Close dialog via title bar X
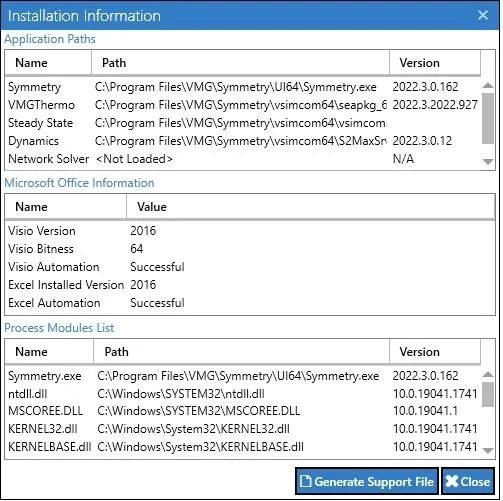Screen dimensions: 503x501 (x=483, y=15)
